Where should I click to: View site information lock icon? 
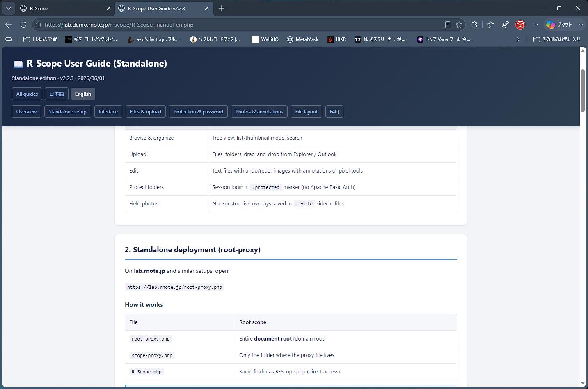coord(38,25)
